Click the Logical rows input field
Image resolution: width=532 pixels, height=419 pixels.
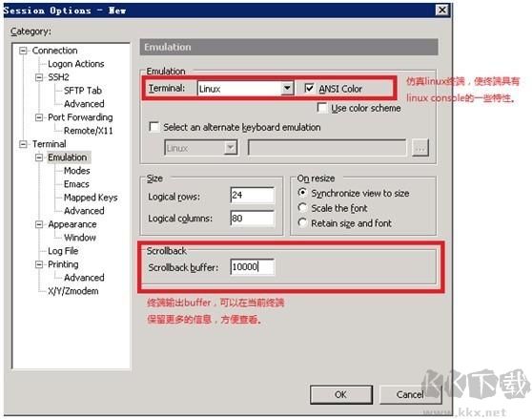click(x=252, y=195)
